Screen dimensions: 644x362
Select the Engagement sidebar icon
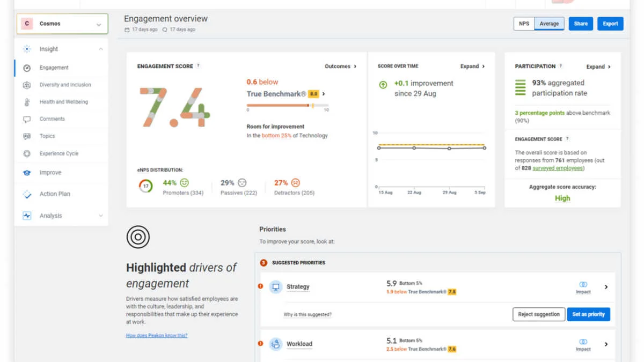26,68
